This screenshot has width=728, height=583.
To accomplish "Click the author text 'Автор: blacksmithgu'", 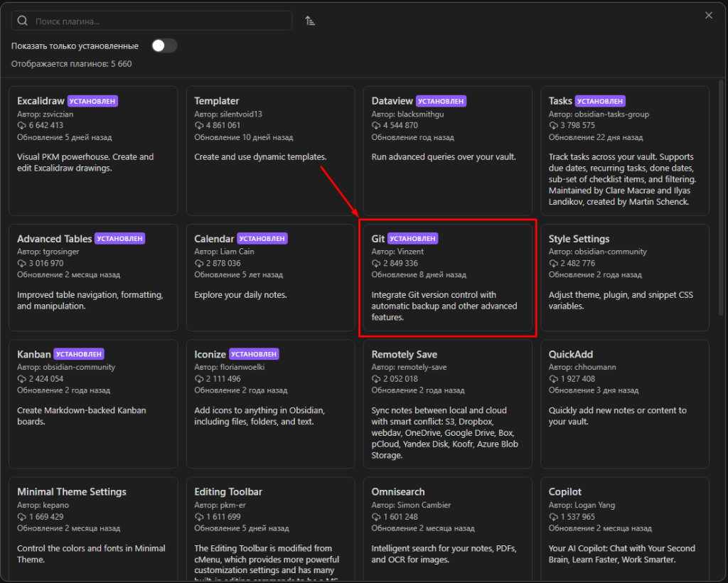I will (407, 114).
